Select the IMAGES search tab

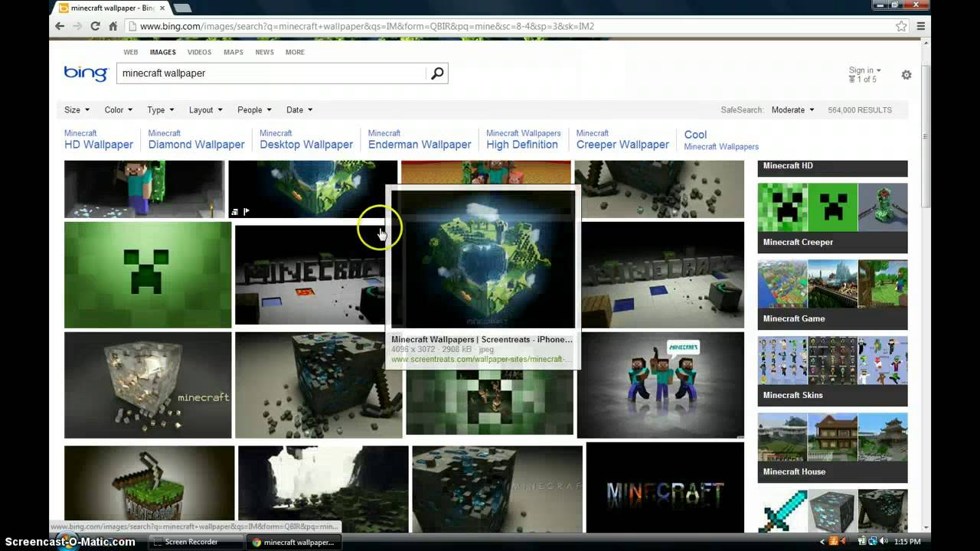(x=163, y=52)
